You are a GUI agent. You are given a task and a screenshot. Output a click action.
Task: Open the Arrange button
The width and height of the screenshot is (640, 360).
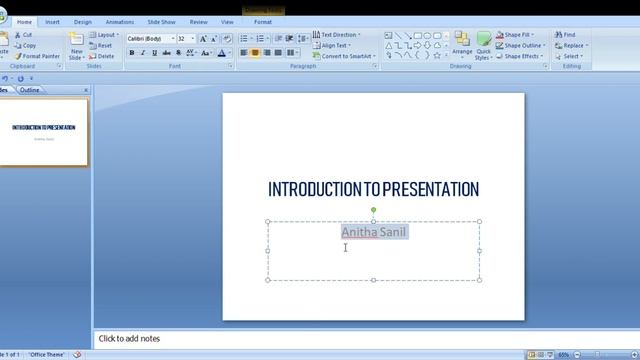[462, 46]
